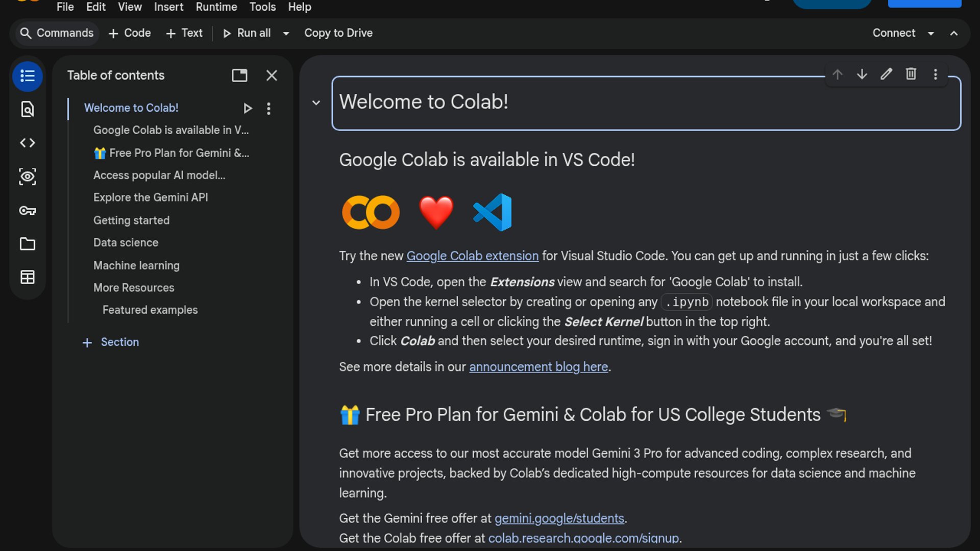
Task: Click Copy to Drive button
Action: [338, 33]
